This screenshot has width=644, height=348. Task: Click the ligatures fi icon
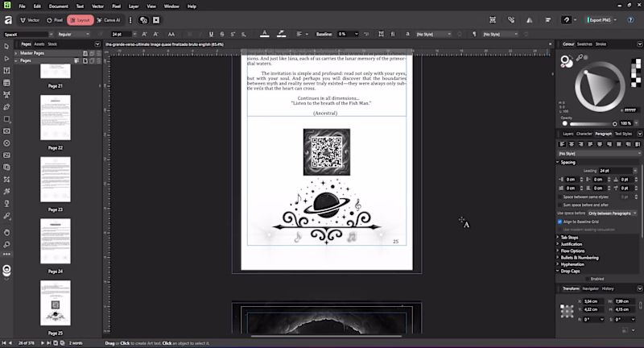[x=393, y=34]
